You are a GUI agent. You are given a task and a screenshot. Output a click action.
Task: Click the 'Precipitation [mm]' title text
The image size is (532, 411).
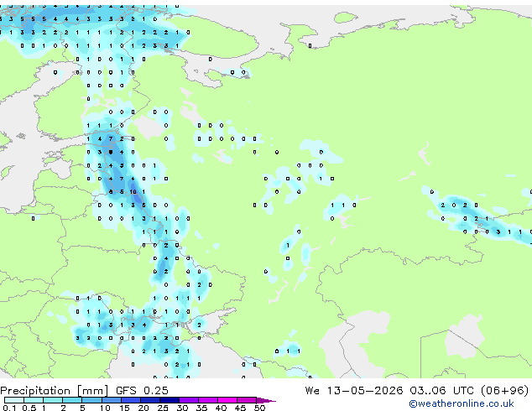[x=55, y=391]
